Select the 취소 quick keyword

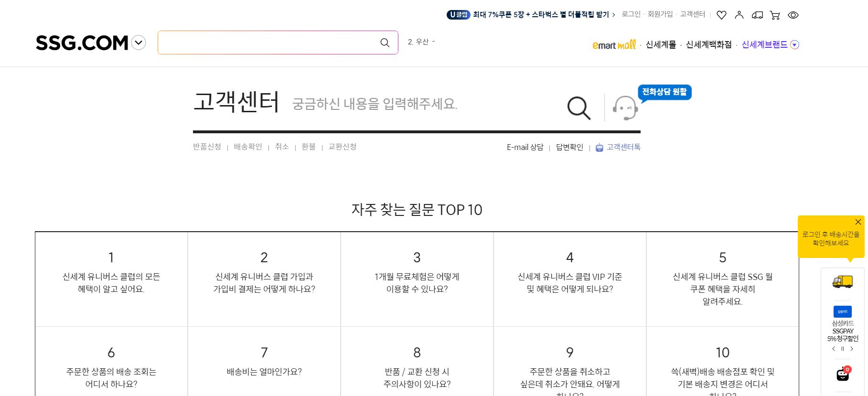[282, 147]
